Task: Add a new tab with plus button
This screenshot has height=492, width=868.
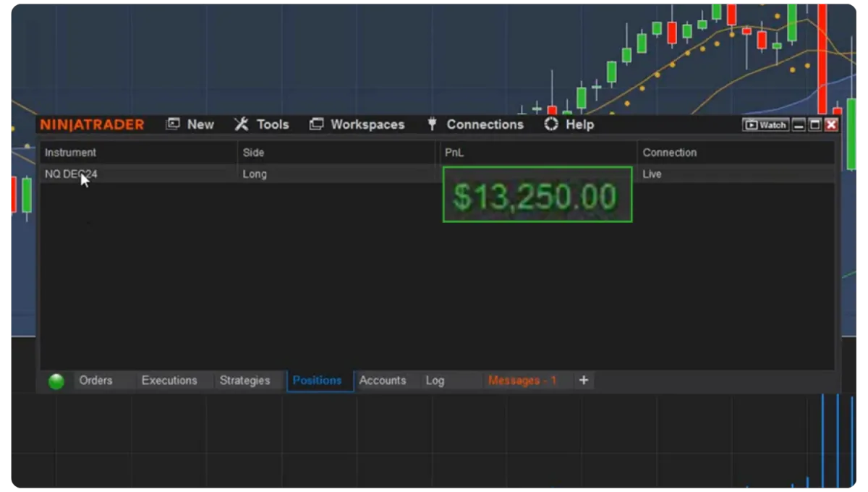Action: click(x=584, y=381)
